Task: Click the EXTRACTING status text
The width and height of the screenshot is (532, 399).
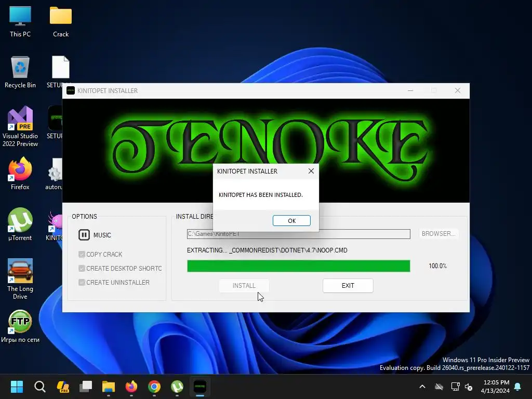Action: 267,250
